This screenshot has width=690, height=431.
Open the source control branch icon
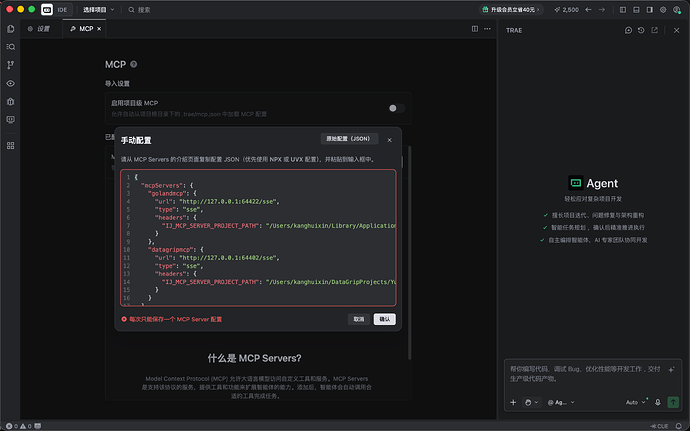[x=11, y=65]
